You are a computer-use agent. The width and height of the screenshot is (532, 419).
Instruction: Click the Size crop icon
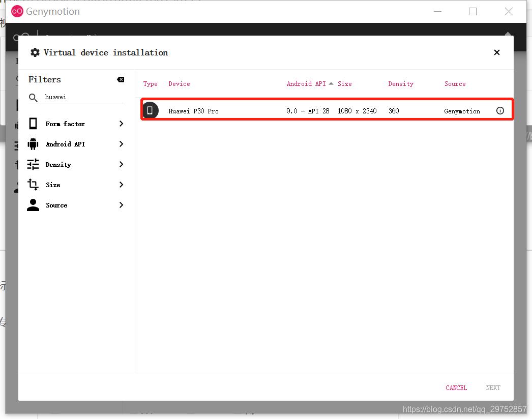click(33, 185)
